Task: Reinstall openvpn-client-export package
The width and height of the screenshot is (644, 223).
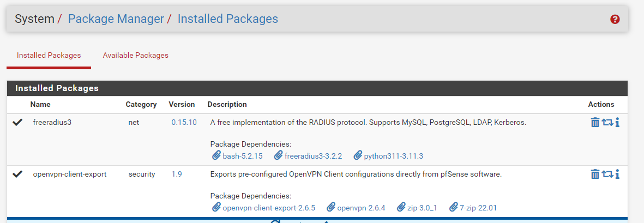Action: click(x=607, y=174)
